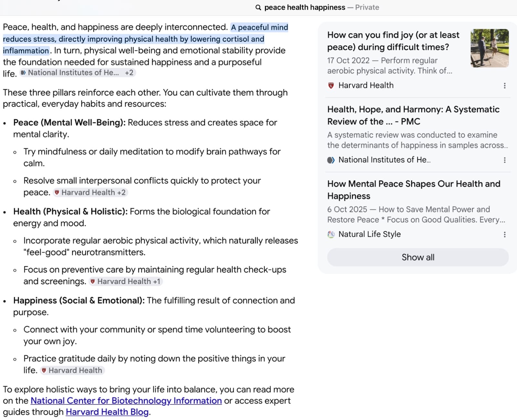Click the search magnifier icon in address bar

tap(258, 7)
